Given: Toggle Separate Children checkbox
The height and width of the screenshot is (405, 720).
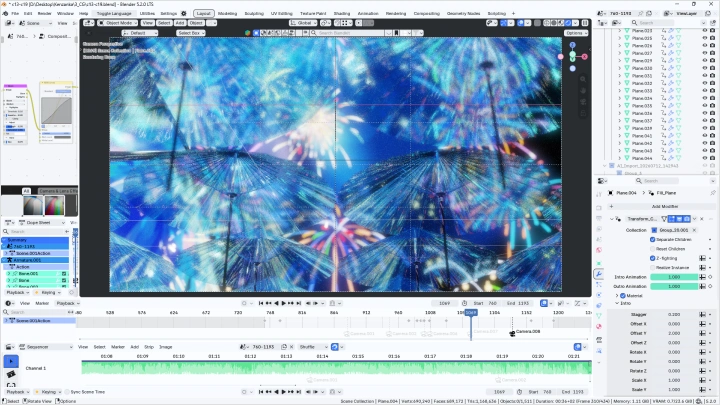Looking at the screenshot, I should tap(652, 239).
